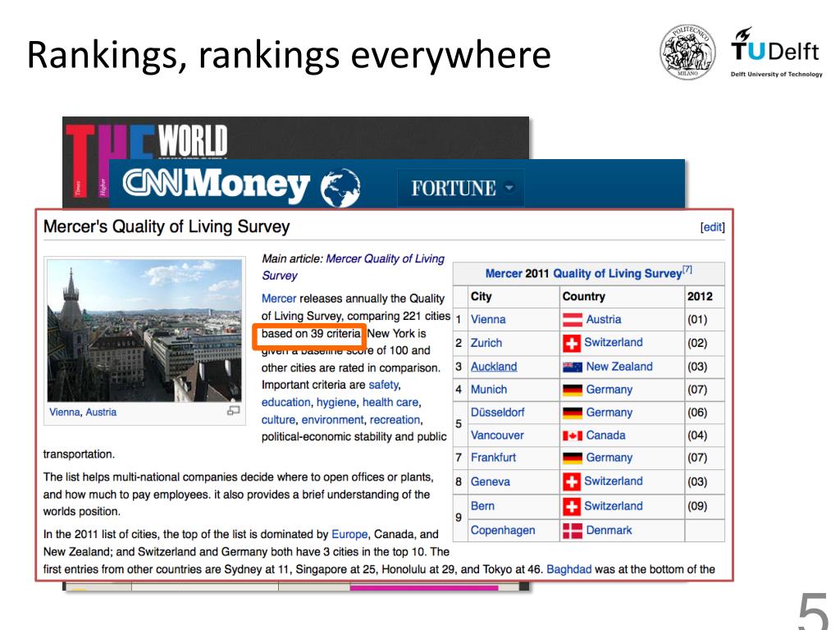Click the City column header
Screen dimensions: 840x630
481,296
